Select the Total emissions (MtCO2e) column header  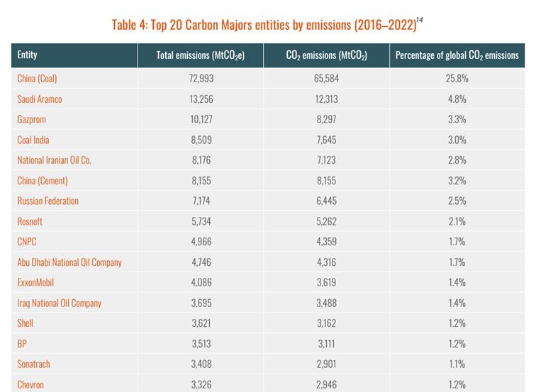(x=200, y=55)
